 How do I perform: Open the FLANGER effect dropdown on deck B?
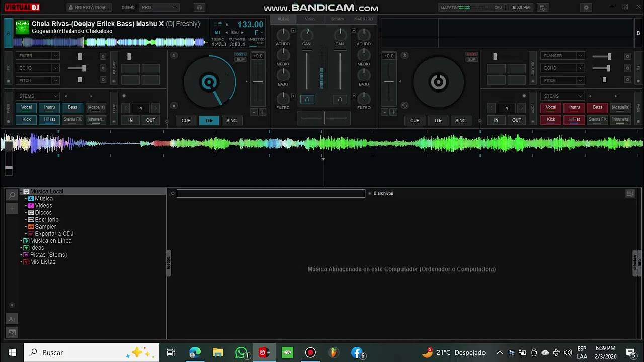pos(562,56)
